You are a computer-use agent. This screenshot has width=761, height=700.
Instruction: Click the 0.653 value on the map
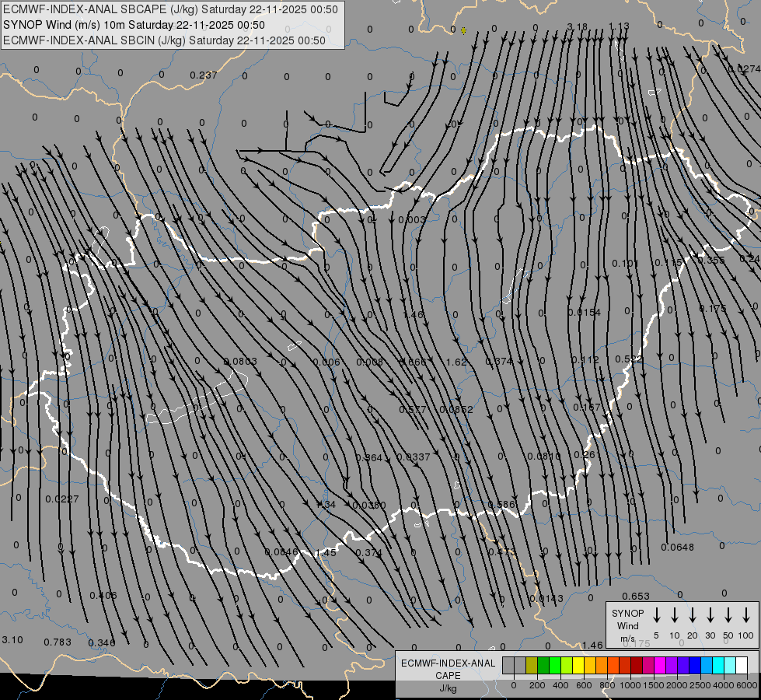[x=636, y=596]
